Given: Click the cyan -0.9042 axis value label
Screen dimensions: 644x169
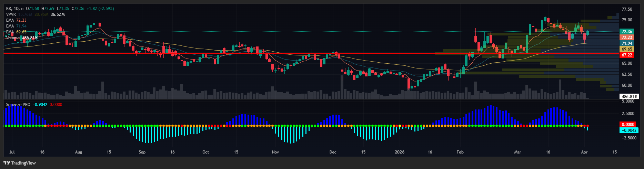Looking at the screenshot, I should 628,130.
